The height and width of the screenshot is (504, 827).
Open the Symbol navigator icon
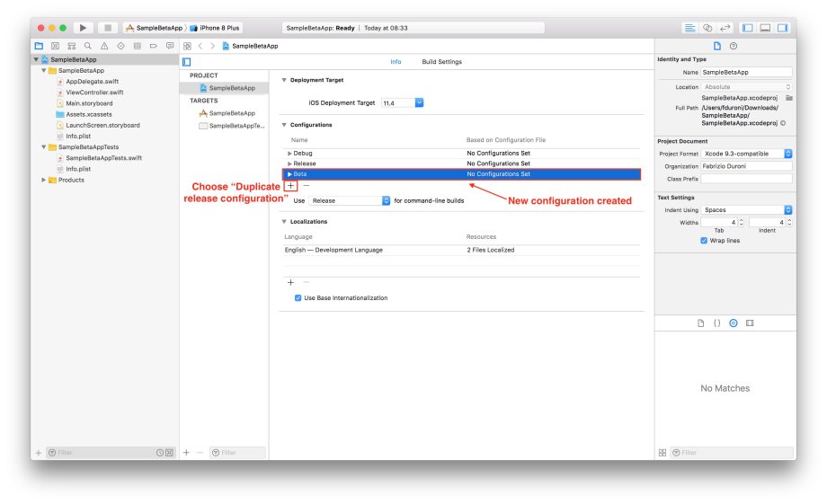point(71,46)
